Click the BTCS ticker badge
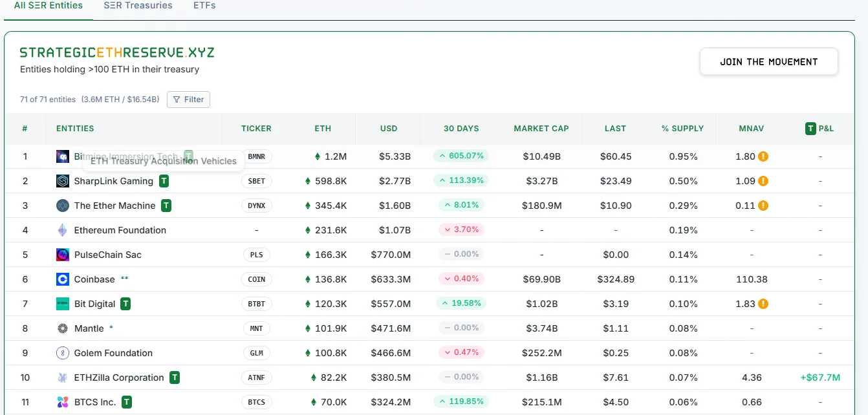This screenshot has width=868, height=415. [x=256, y=402]
